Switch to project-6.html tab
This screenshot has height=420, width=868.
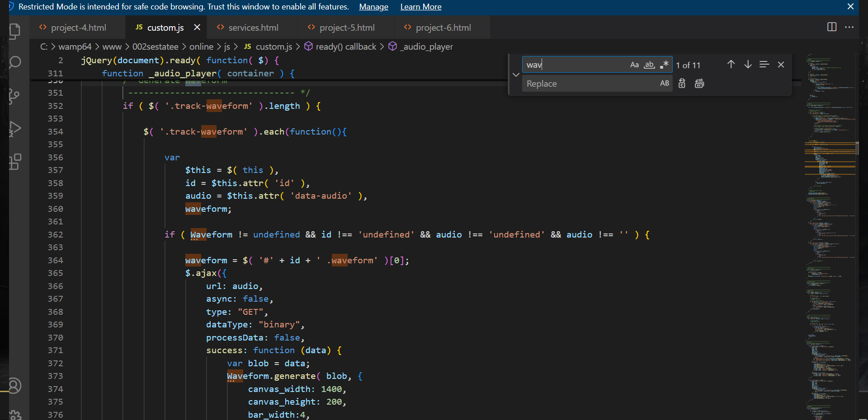[443, 28]
